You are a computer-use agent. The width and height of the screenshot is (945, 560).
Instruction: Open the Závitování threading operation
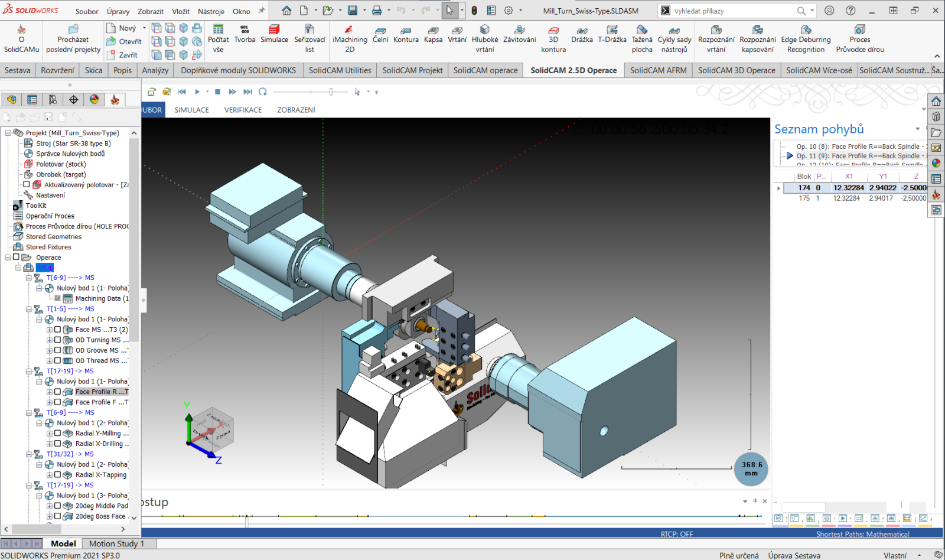point(520,34)
